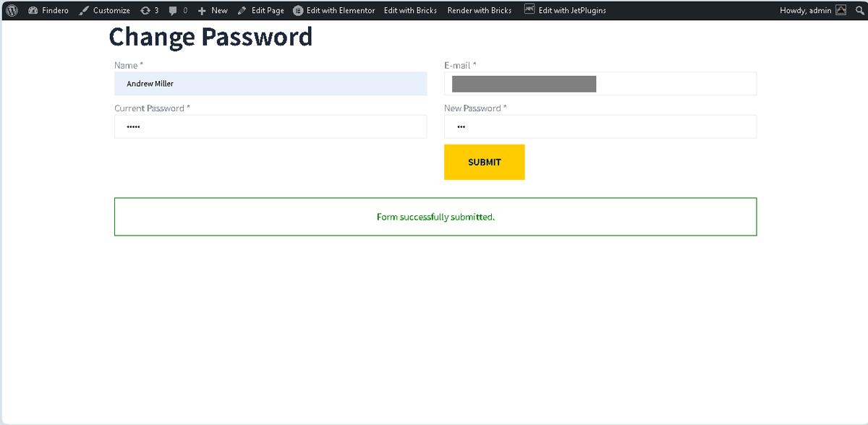The image size is (868, 425).
Task: Focus the Name input field
Action: pos(271,84)
